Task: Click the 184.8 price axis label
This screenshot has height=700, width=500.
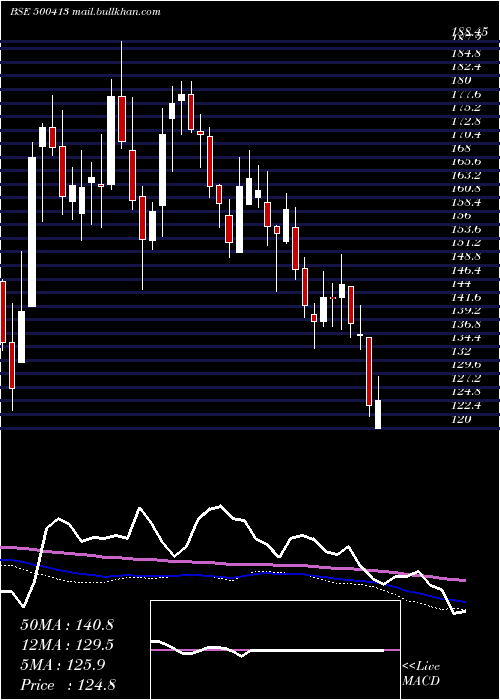Action: tap(466, 54)
